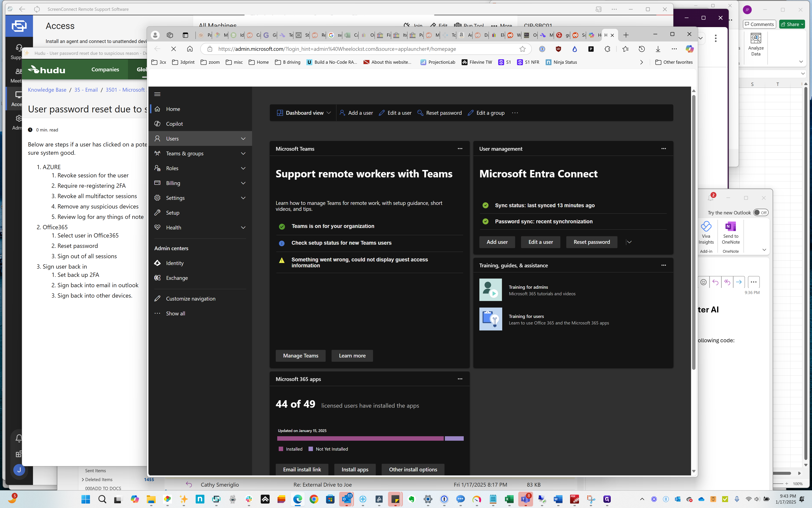This screenshot has height=508, width=812.
Task: Open Edge browsing history icon
Action: [642, 49]
